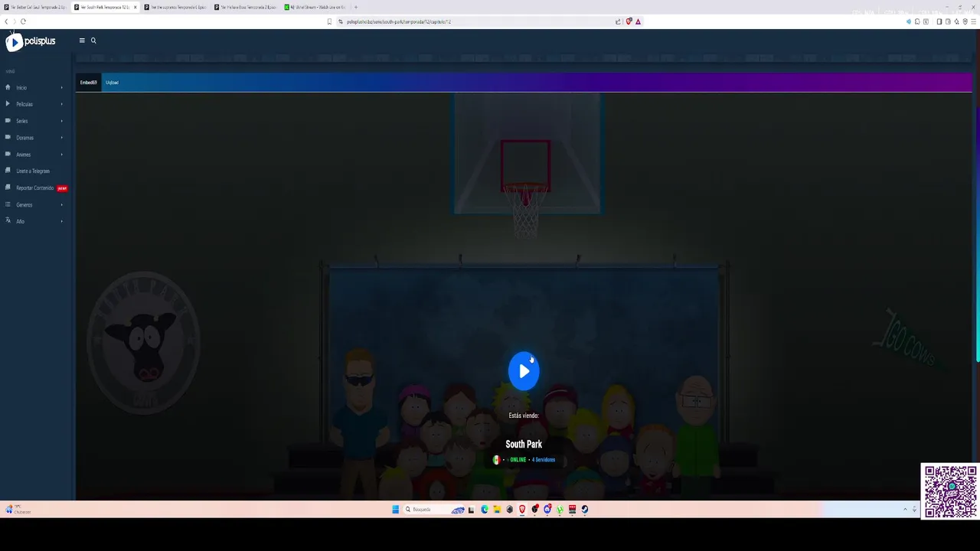The width and height of the screenshot is (980, 551).
Task: Click the South Park title text
Action: (x=524, y=445)
